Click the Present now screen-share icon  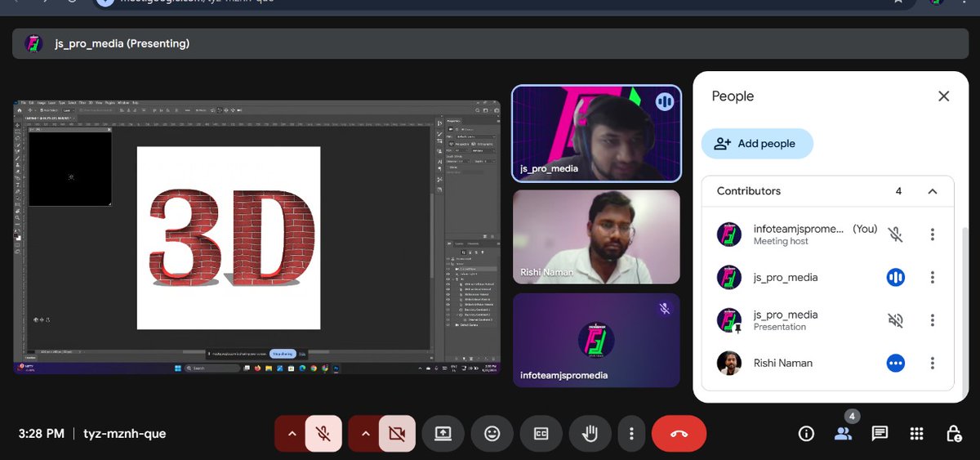(x=443, y=434)
